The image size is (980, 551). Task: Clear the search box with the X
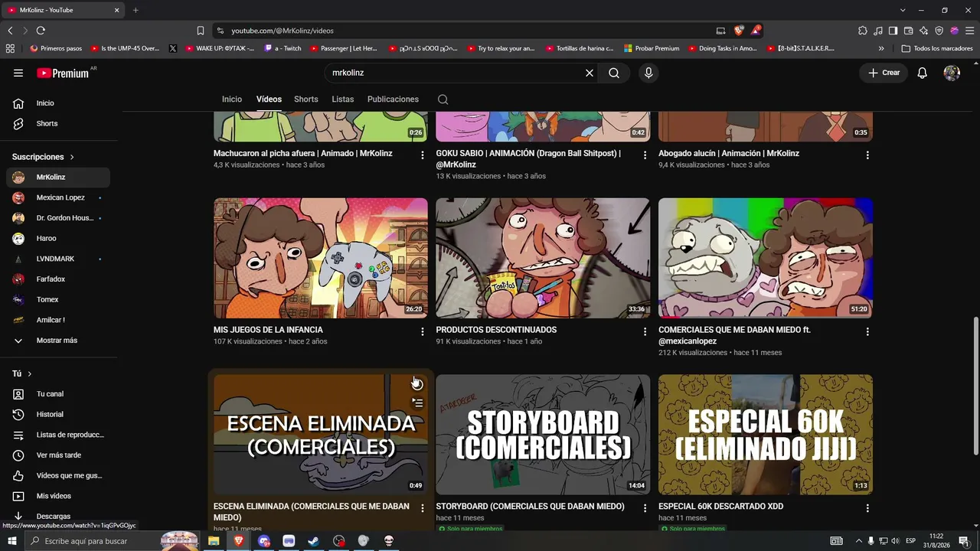coord(590,73)
